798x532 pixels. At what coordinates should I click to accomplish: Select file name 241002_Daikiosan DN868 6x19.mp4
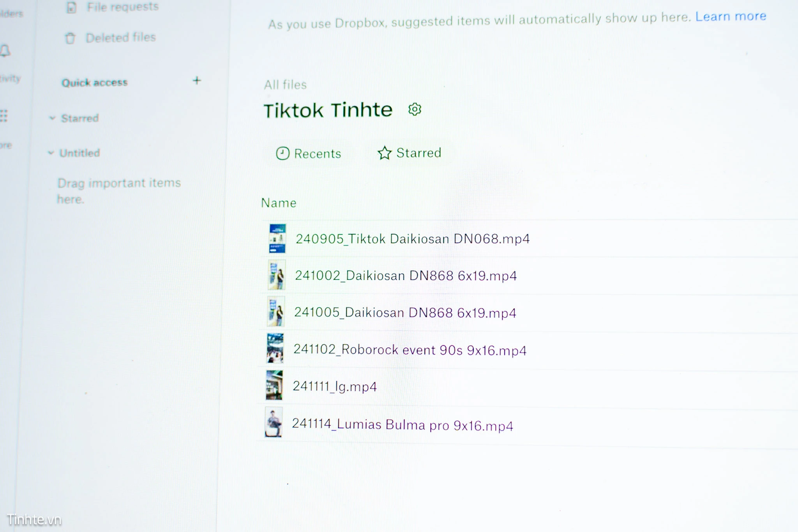point(406,276)
